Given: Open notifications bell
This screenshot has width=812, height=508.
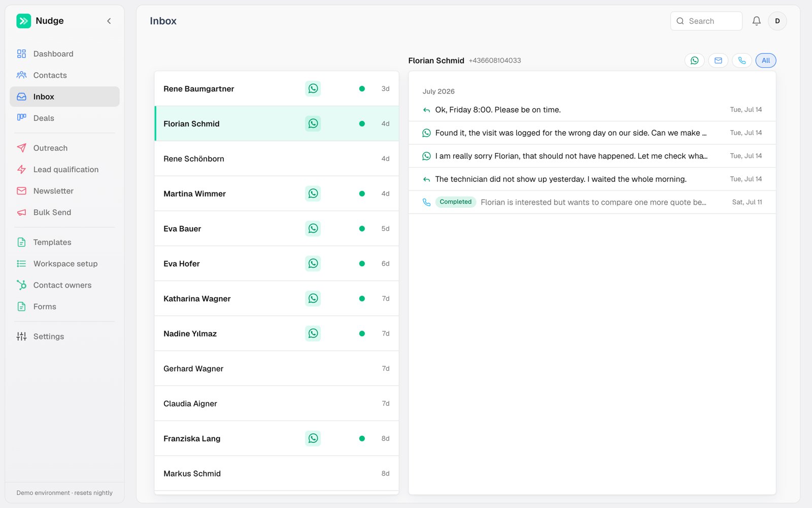Looking at the screenshot, I should pos(756,21).
